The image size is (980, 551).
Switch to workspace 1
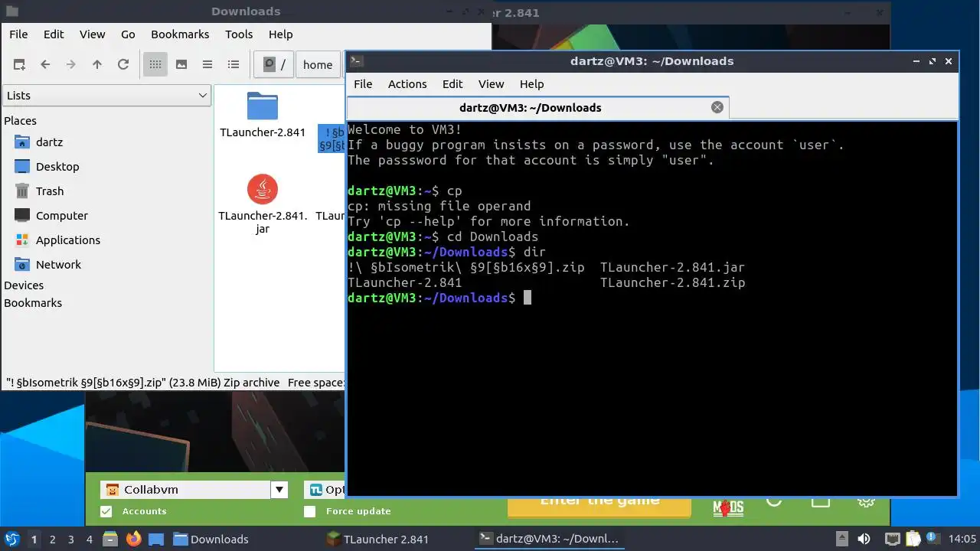point(34,540)
